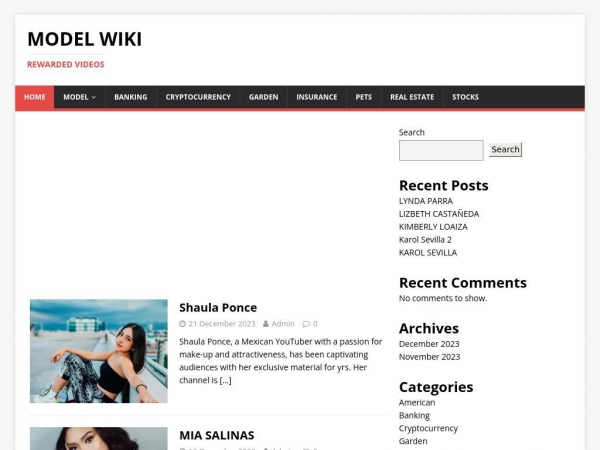600x450 pixels.
Task: Open Admin author link on Shaula Ponce
Action: (x=283, y=324)
